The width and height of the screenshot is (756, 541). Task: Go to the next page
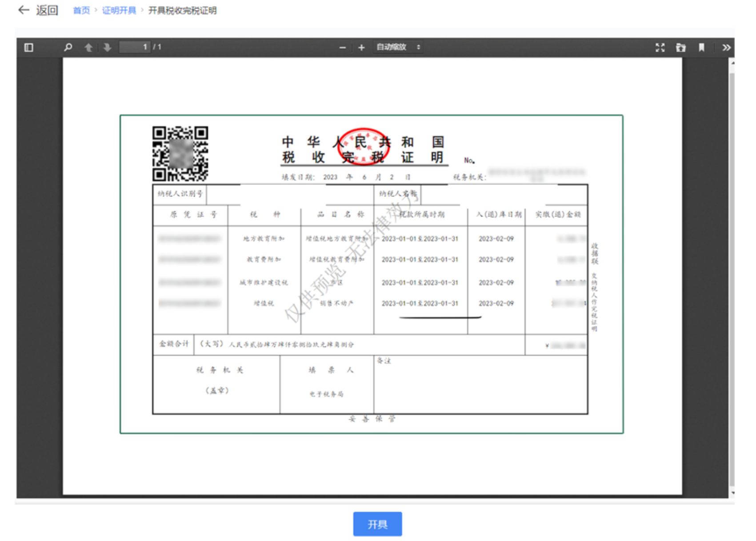pyautogui.click(x=107, y=48)
